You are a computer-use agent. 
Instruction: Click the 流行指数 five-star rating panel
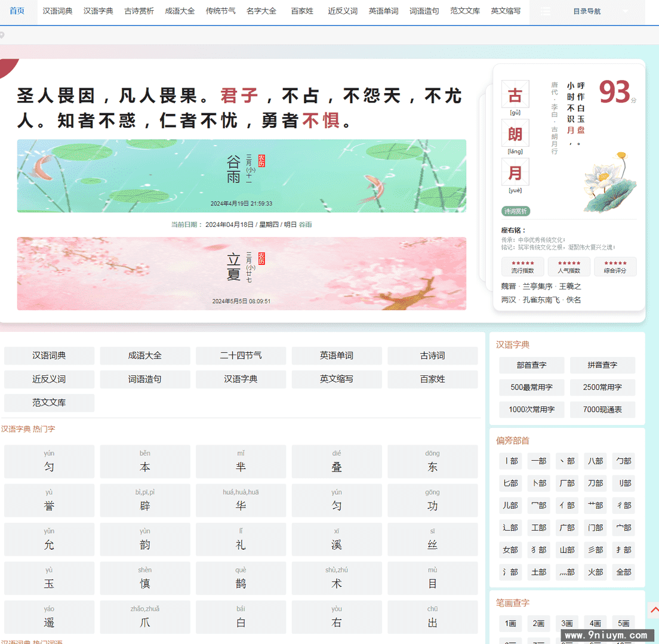click(x=523, y=267)
